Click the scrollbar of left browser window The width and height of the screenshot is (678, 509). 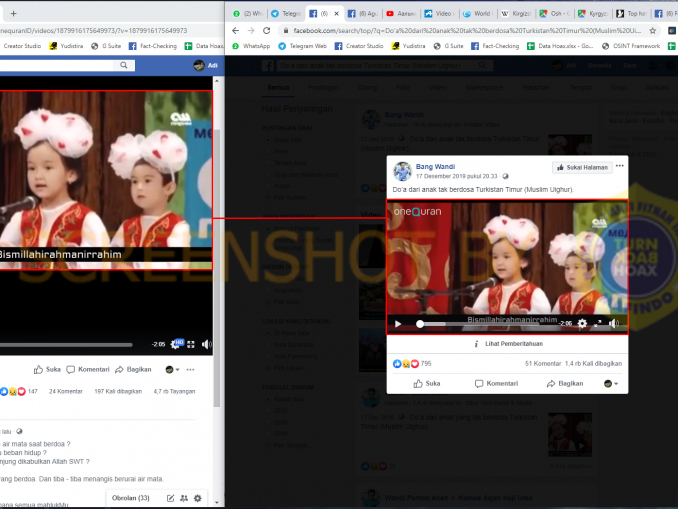[x=217, y=268]
